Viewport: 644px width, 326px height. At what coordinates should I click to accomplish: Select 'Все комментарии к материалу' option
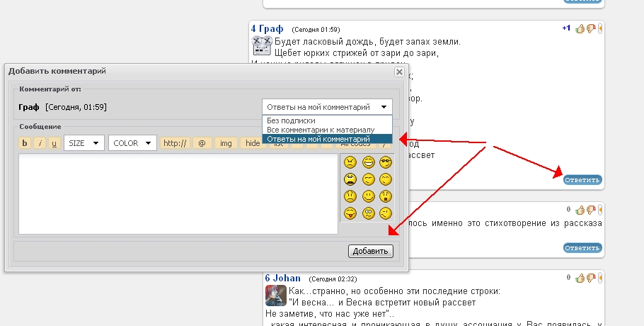[328, 130]
